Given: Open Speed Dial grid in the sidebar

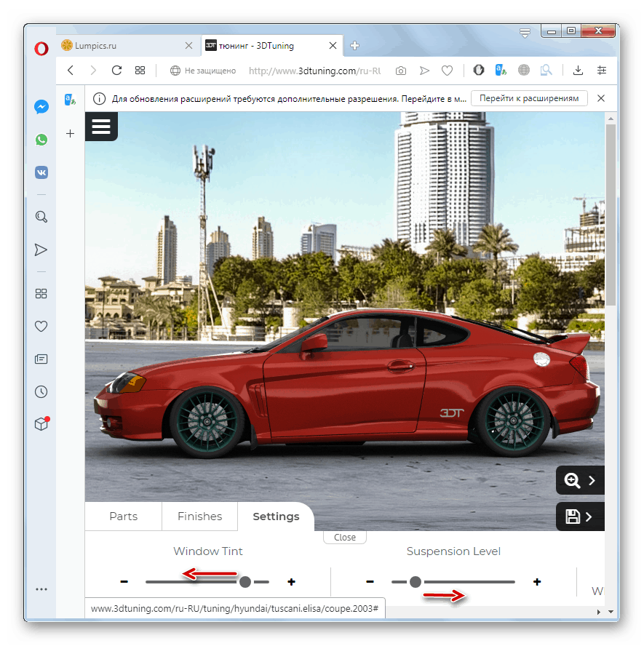Looking at the screenshot, I should click(41, 293).
